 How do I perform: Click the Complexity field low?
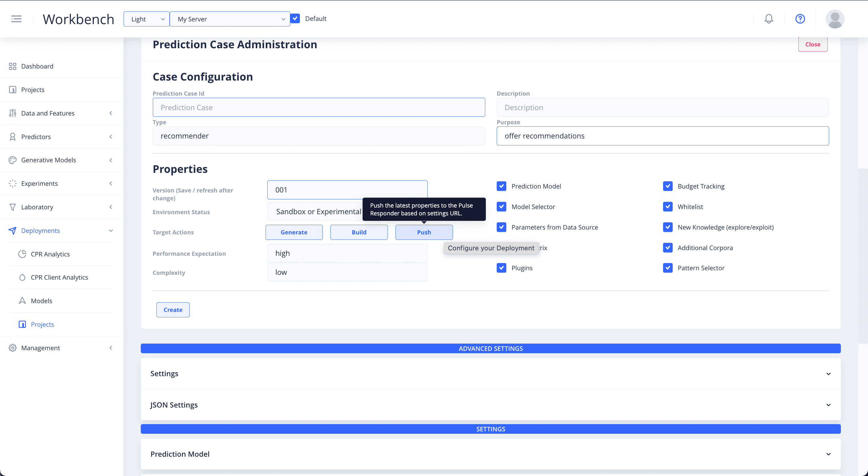(x=347, y=272)
